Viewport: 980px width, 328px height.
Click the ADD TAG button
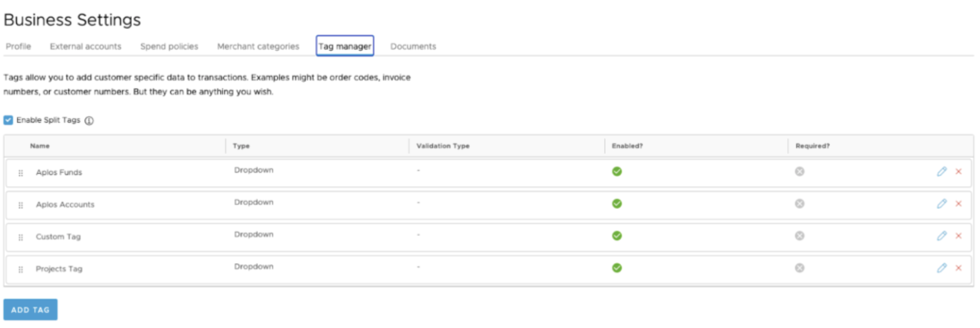30,310
